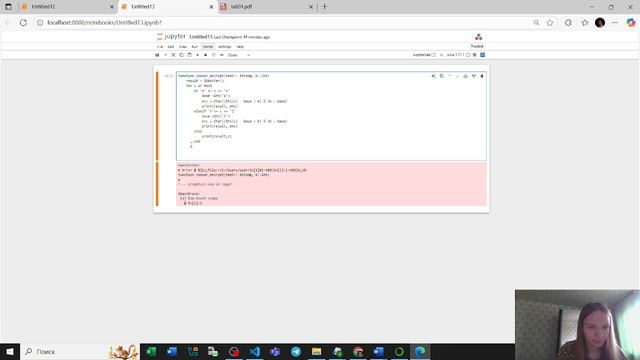Open the Kernel menu
The height and width of the screenshot is (360, 640).
click(208, 47)
